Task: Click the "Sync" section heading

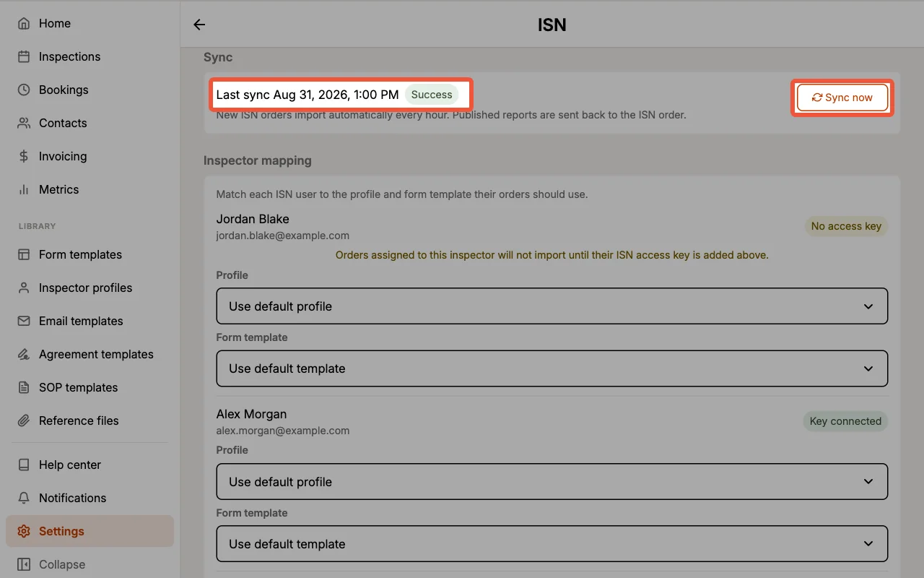Action: point(218,57)
